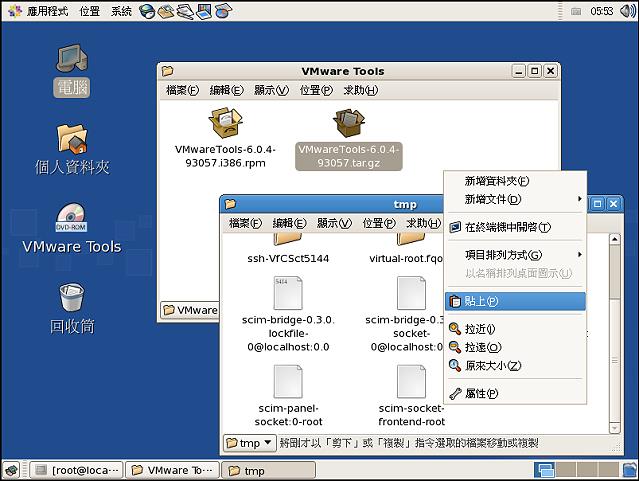Screen dimensions: 639x481
Task: Open 位置(P) menu in tmp window
Action: pyautogui.click(x=379, y=223)
